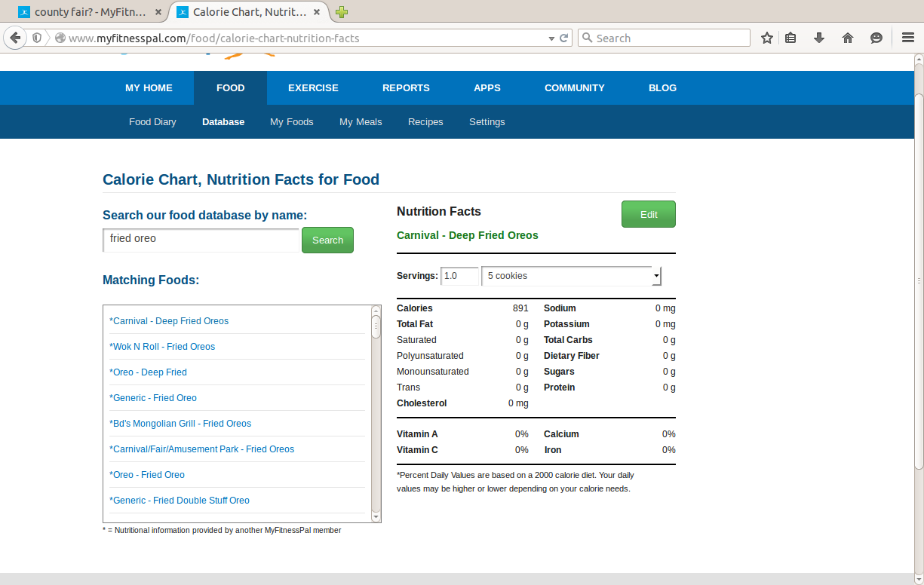Expand the '5 cookies' serving dropdown
The image size is (924, 585).
coord(572,276)
